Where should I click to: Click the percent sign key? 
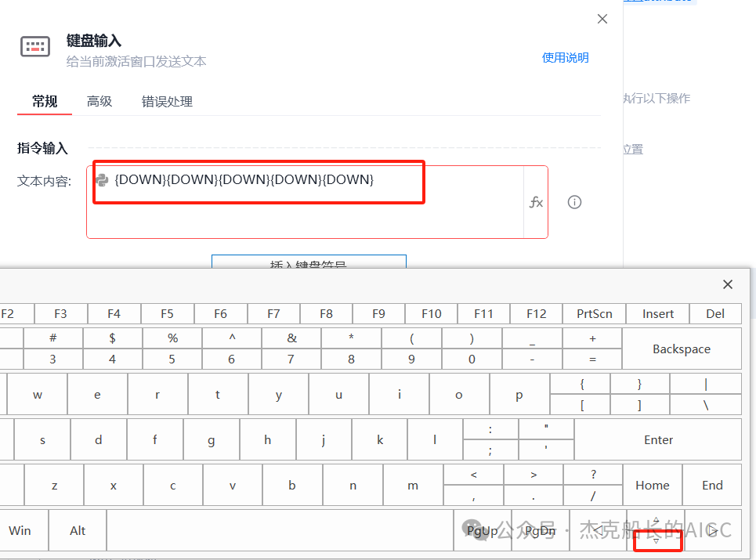[x=172, y=338]
